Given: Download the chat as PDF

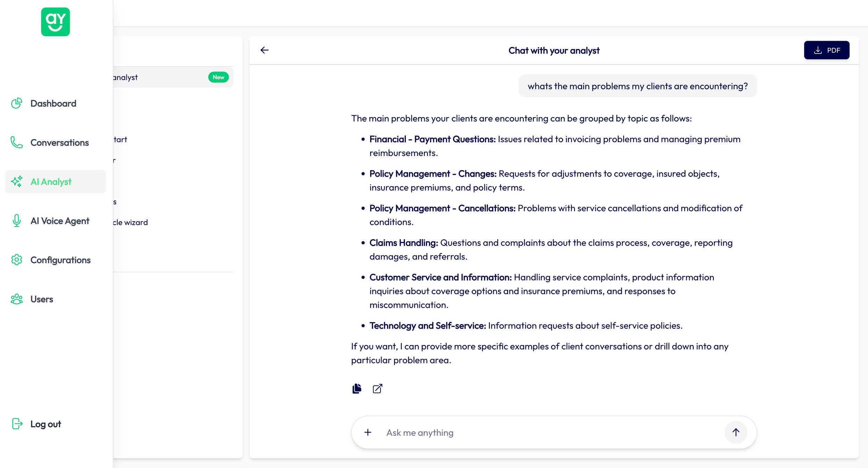Looking at the screenshot, I should pyautogui.click(x=827, y=50).
